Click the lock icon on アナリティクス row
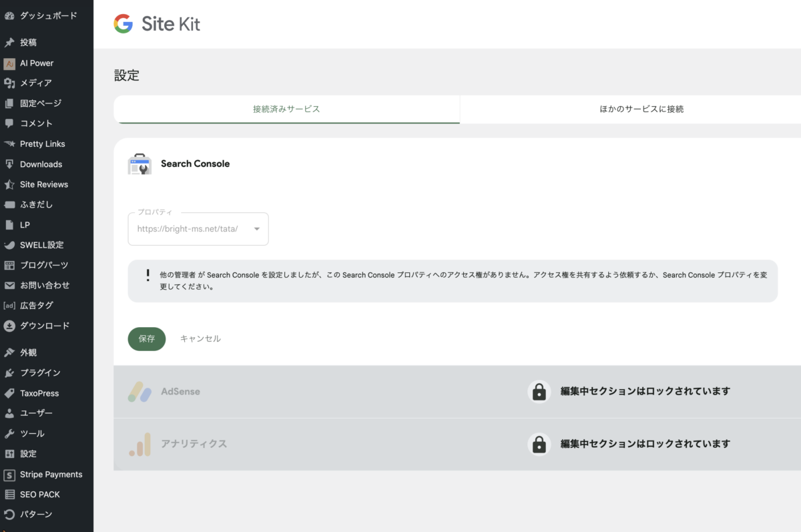This screenshot has width=801, height=532. [x=539, y=444]
